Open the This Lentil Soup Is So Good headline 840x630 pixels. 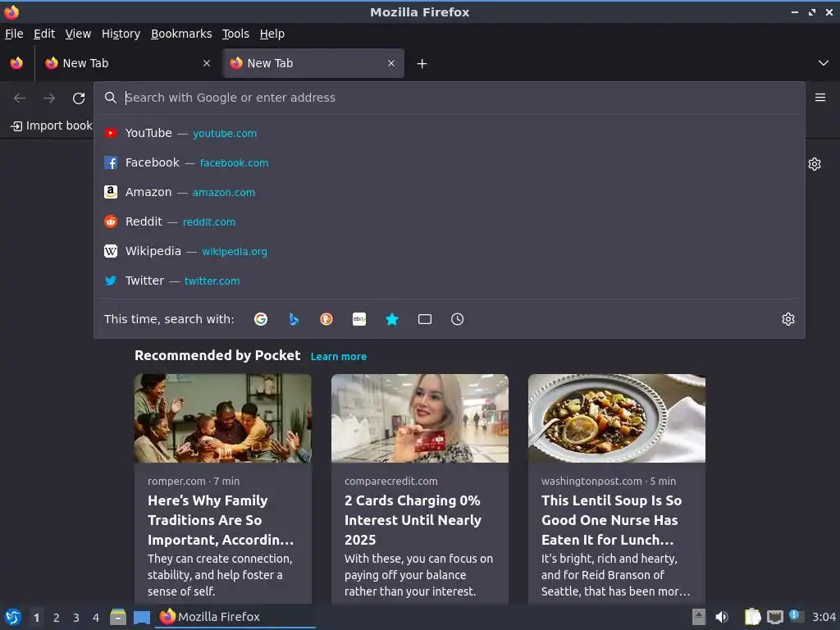tap(611, 520)
